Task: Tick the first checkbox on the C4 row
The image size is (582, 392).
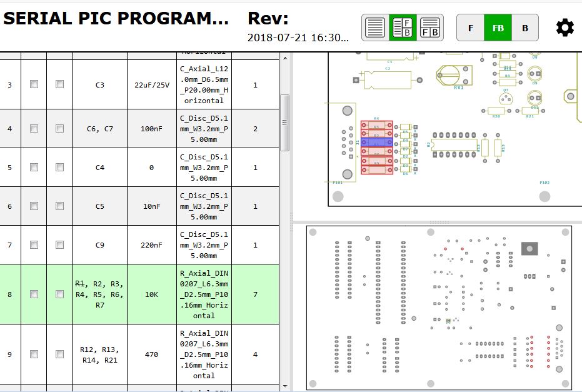Action: (x=33, y=167)
